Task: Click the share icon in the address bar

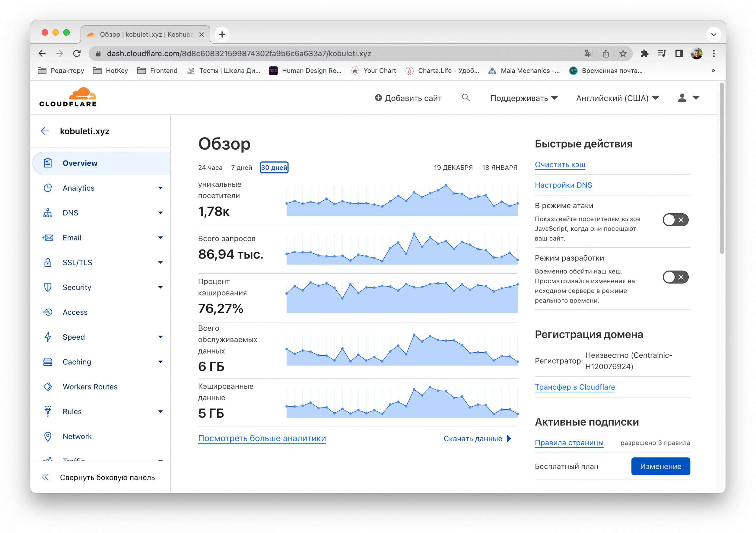Action: click(605, 53)
